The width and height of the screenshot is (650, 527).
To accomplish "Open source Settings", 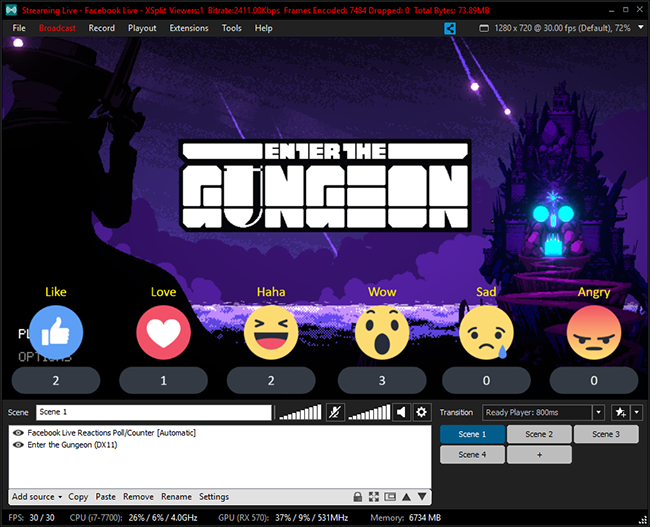I will (x=214, y=497).
